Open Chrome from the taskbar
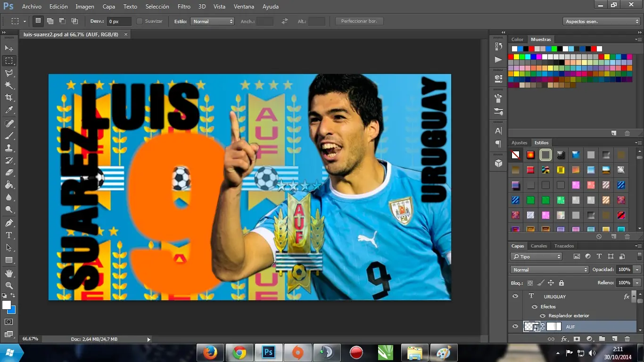644x362 pixels. [x=239, y=352]
